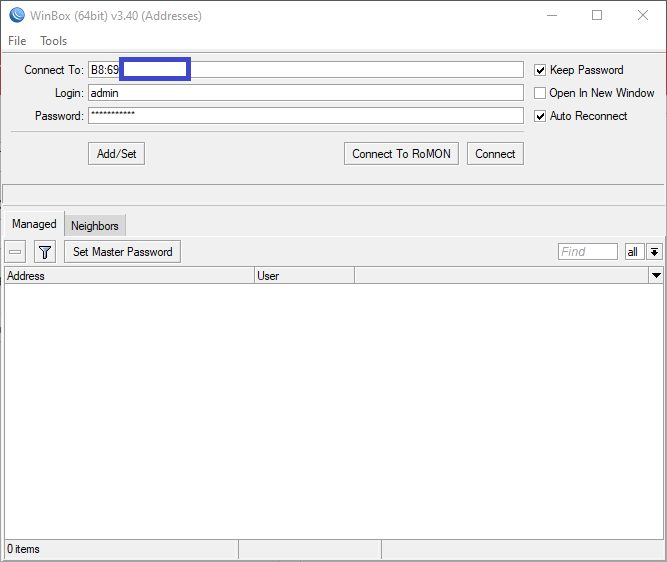
Task: Click the WinBox logo icon in title bar
Action: pos(17,15)
